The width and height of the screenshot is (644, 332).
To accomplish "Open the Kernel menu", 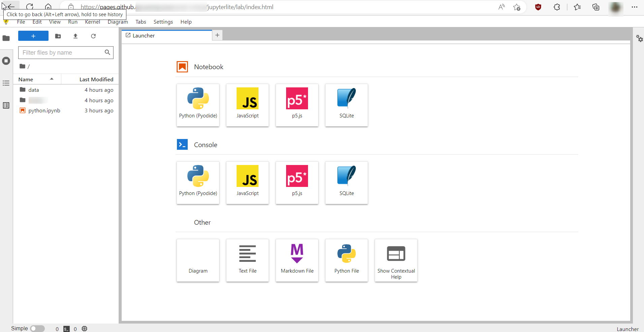I will click(93, 22).
